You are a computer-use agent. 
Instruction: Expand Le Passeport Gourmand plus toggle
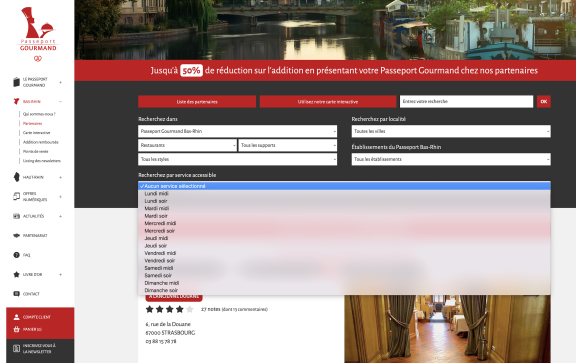[x=61, y=82]
